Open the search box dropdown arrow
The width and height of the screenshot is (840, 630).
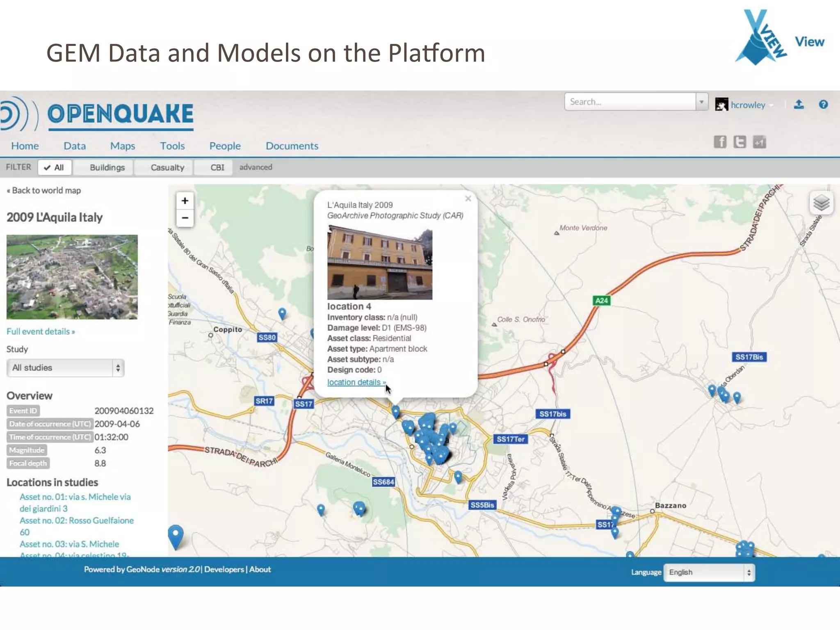[x=701, y=102]
